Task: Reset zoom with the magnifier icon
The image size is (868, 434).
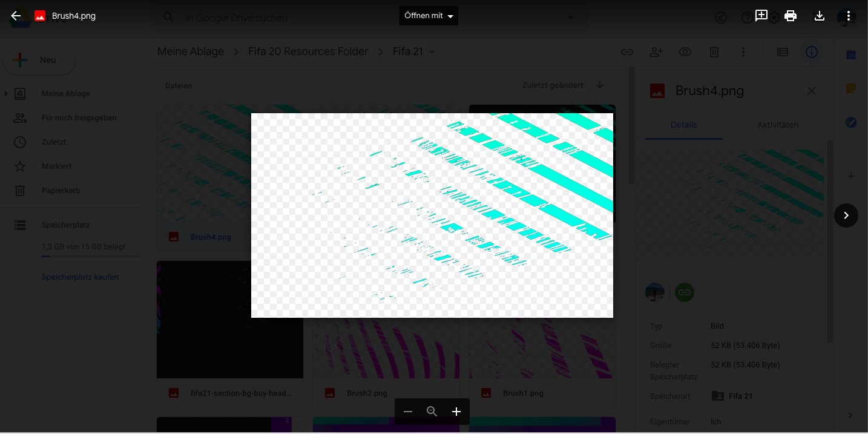Action: pyautogui.click(x=432, y=412)
